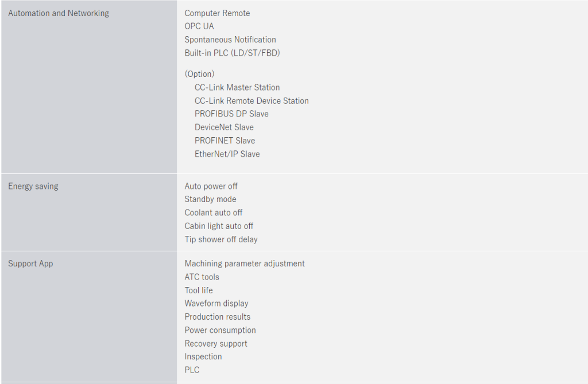The width and height of the screenshot is (588, 384).
Task: Click the (Option) label
Action: 199,74
